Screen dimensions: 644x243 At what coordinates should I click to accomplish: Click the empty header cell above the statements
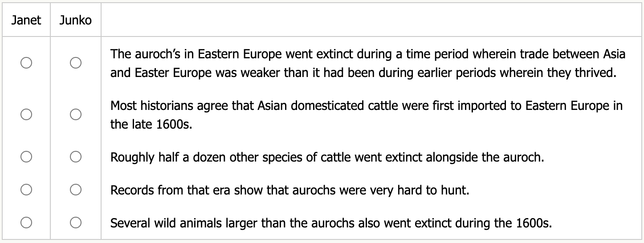(371, 20)
